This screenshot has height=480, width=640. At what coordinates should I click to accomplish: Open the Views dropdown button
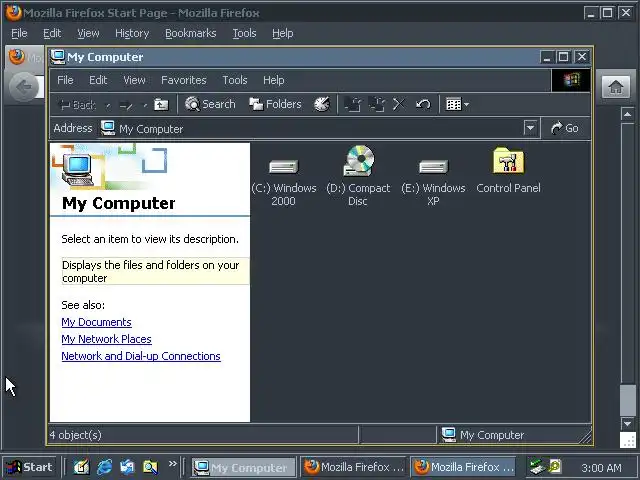(x=457, y=104)
